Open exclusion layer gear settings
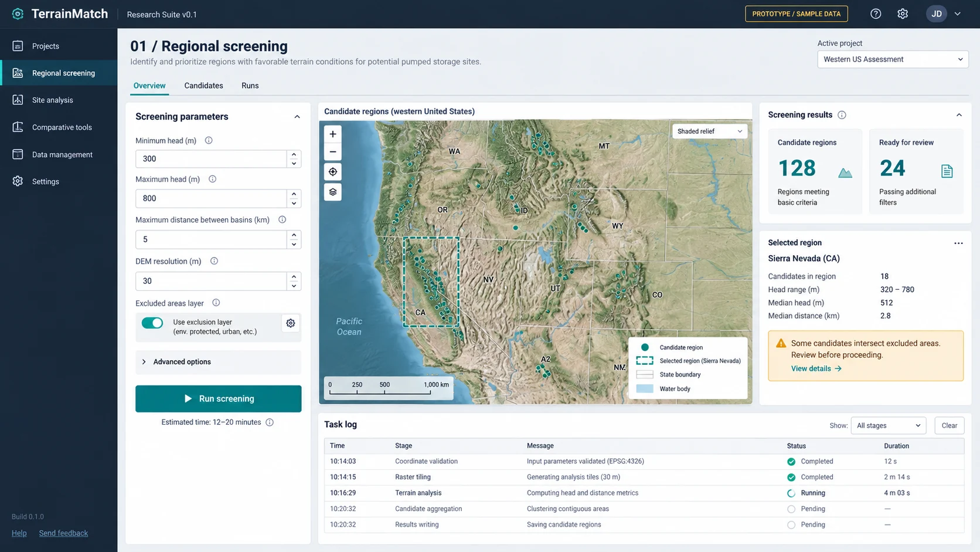Image resolution: width=980 pixels, height=552 pixels. pyautogui.click(x=290, y=323)
